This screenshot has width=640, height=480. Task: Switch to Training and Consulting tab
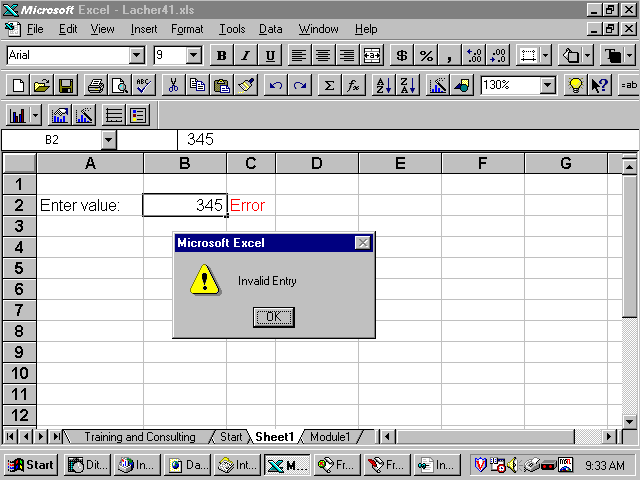click(140, 437)
